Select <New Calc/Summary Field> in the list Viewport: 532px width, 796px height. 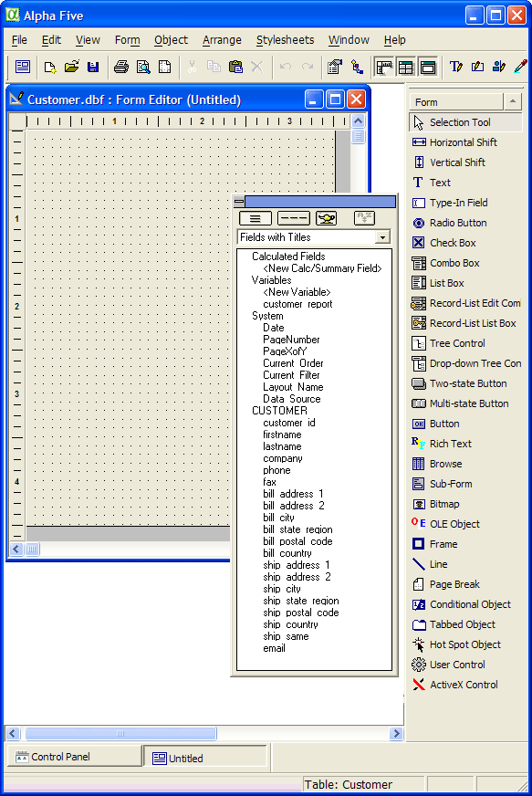[322, 268]
